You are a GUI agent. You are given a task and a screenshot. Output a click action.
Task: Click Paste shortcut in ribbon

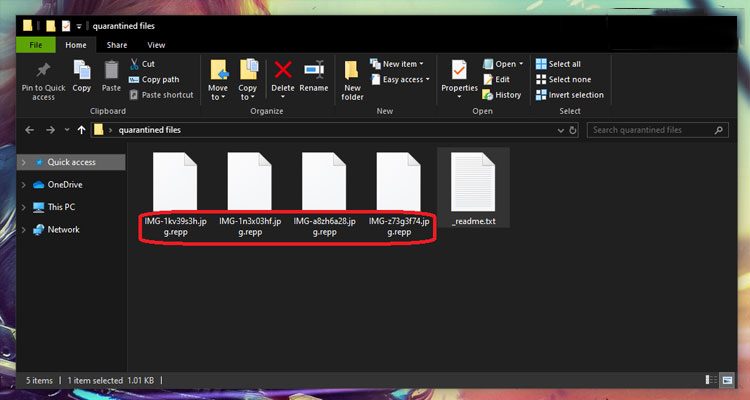tap(161, 95)
